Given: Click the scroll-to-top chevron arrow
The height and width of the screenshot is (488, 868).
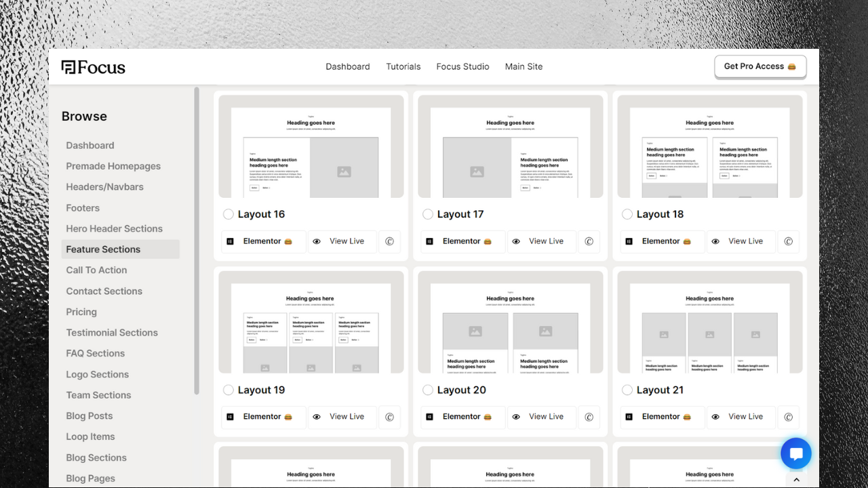Looking at the screenshot, I should pyautogui.click(x=797, y=480).
